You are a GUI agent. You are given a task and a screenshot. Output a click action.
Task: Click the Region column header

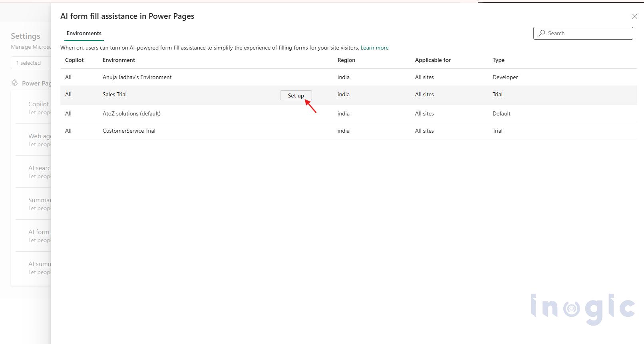[346, 60]
